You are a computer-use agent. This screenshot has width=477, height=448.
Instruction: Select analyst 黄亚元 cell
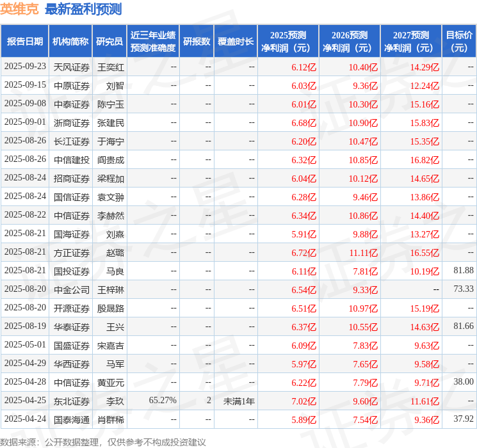(x=111, y=383)
